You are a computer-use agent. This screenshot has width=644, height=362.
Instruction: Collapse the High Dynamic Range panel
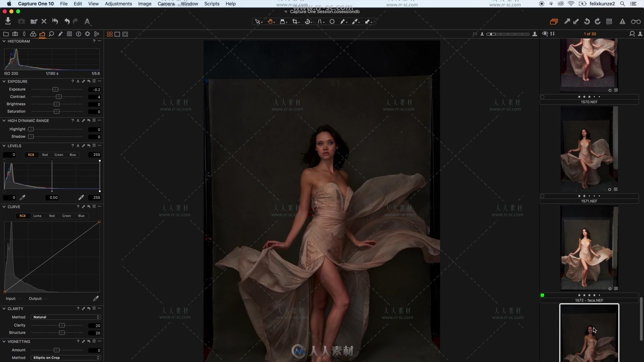coord(4,121)
